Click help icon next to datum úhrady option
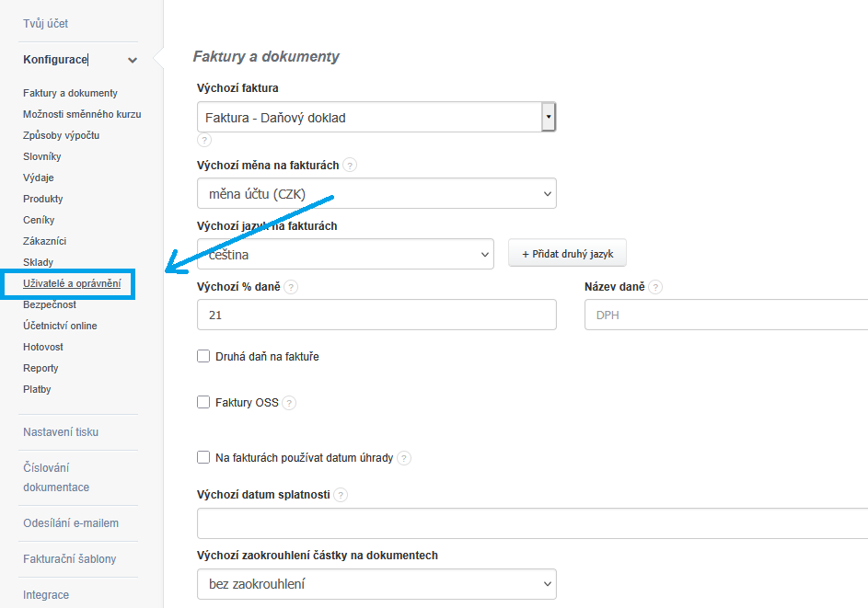868x608 pixels. pyautogui.click(x=404, y=458)
